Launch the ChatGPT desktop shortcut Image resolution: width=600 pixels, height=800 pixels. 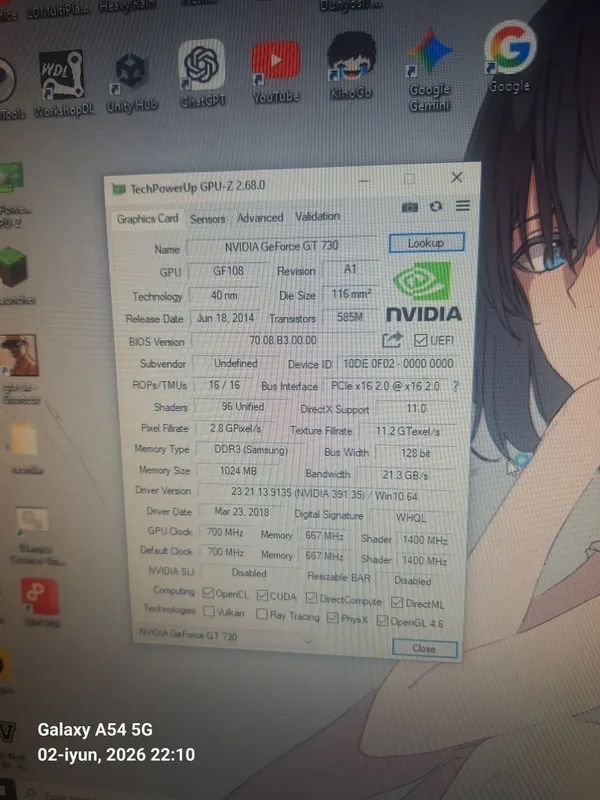tap(202, 74)
